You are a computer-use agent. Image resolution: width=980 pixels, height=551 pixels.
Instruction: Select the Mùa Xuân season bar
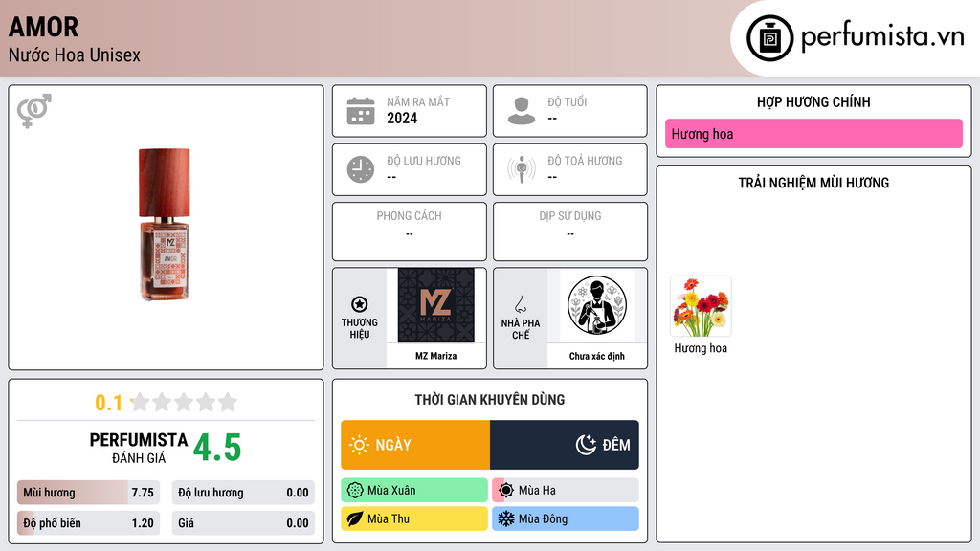[x=414, y=491]
